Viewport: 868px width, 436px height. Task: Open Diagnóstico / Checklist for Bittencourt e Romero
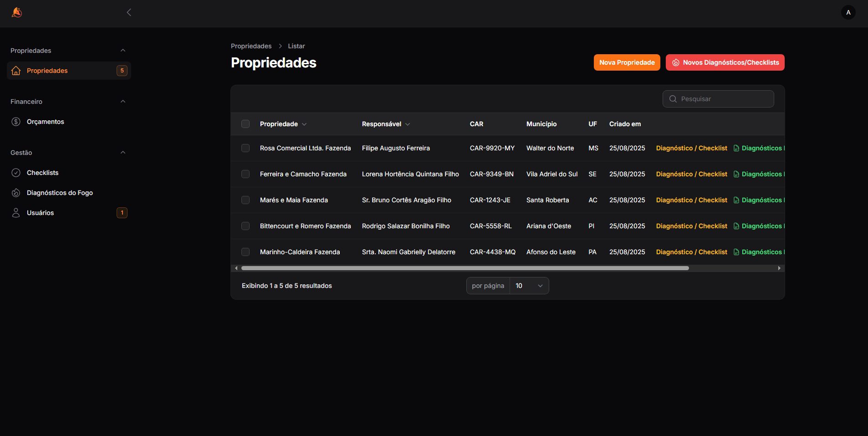click(691, 226)
